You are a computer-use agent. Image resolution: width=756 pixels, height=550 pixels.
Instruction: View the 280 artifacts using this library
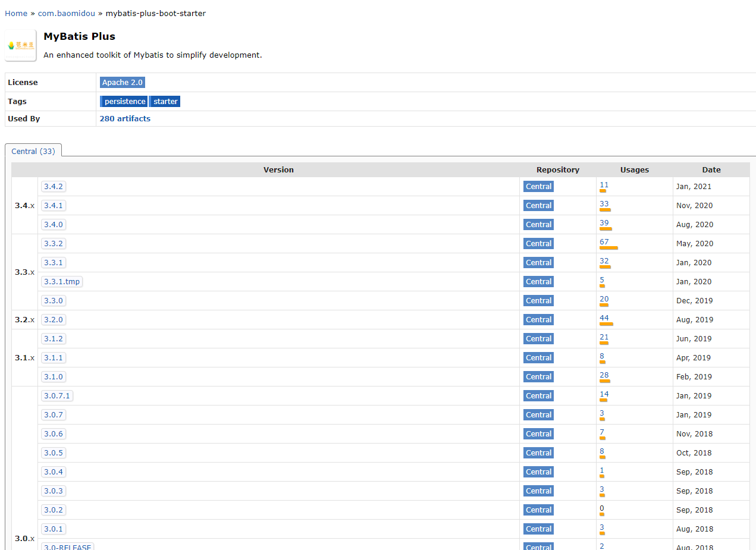tap(125, 118)
